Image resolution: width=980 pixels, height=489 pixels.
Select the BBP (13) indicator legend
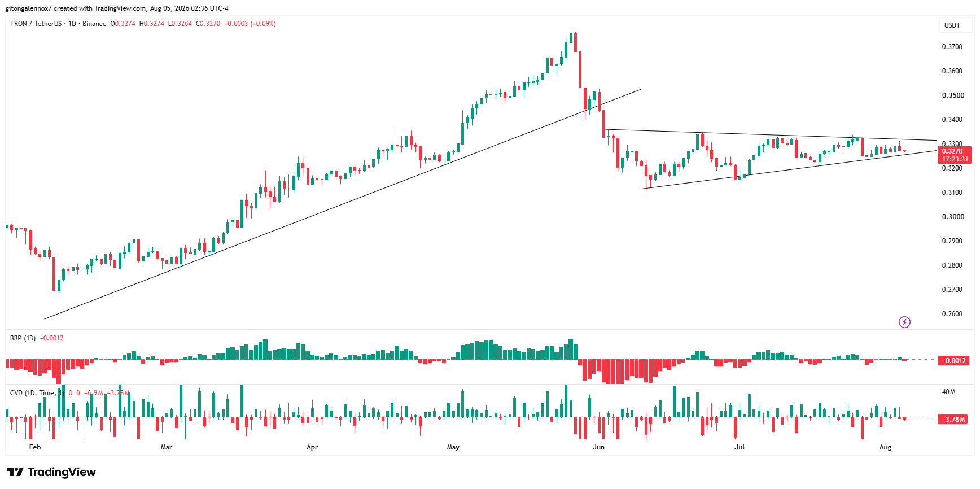(23, 338)
